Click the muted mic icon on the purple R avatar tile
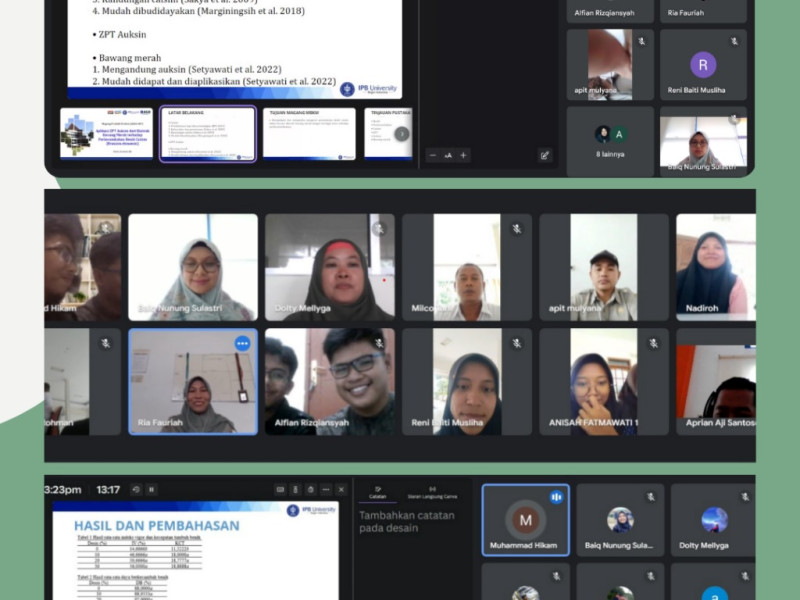 [733, 42]
